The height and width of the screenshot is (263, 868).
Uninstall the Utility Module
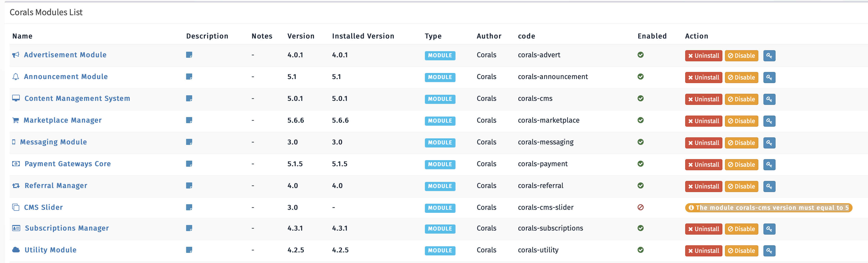point(704,251)
